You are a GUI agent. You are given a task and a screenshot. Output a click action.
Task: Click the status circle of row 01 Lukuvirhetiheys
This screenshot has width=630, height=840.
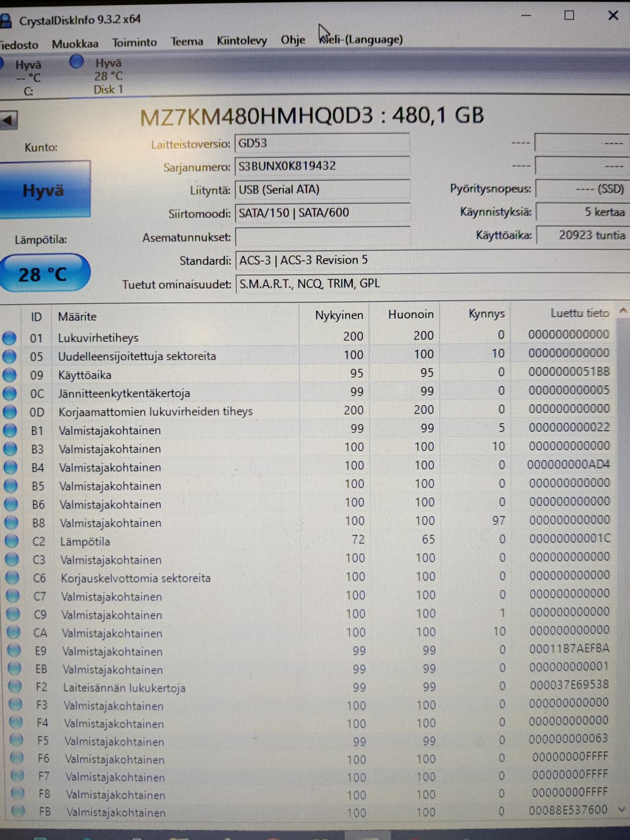9,338
